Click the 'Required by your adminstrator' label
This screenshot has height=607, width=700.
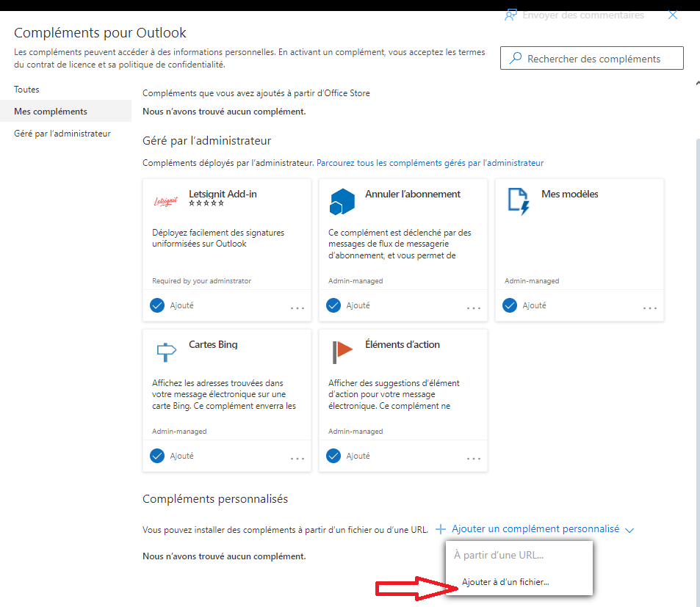pos(201,281)
